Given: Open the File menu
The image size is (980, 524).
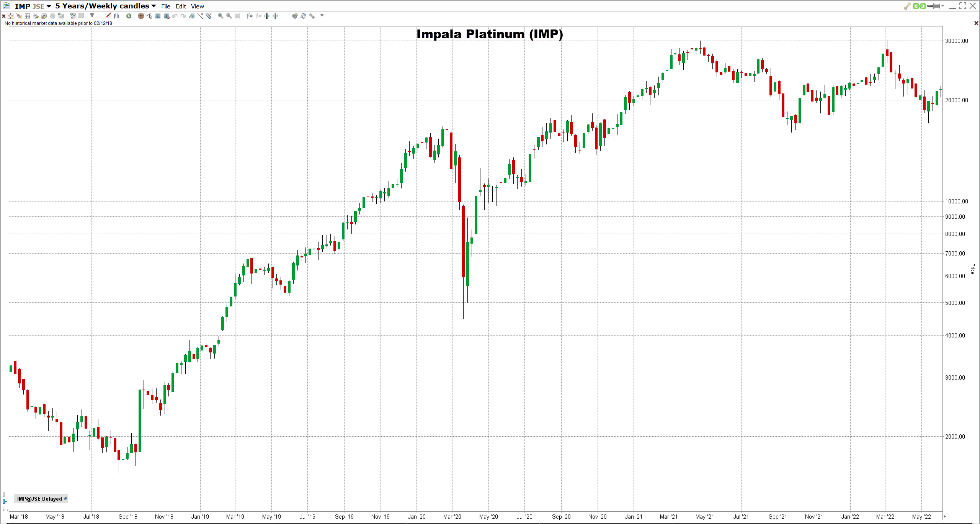Looking at the screenshot, I should (x=166, y=7).
